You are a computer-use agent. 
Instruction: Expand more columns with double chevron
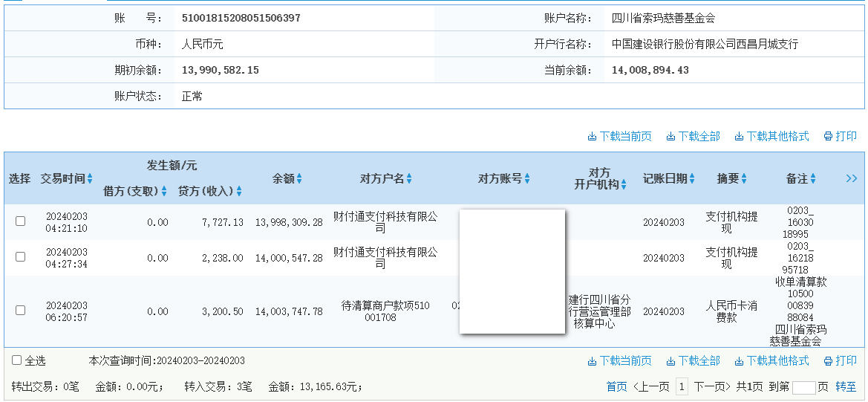852,178
